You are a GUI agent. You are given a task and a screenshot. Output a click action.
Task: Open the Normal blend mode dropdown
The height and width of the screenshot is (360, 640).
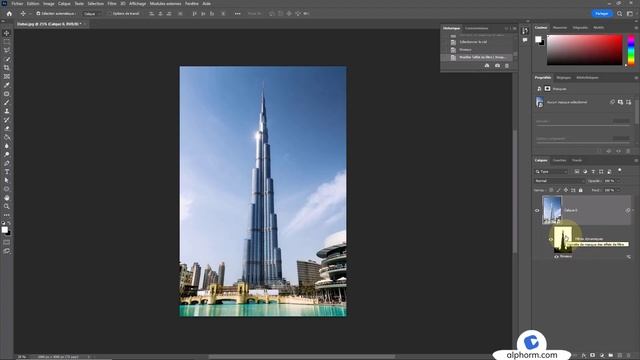(x=559, y=181)
